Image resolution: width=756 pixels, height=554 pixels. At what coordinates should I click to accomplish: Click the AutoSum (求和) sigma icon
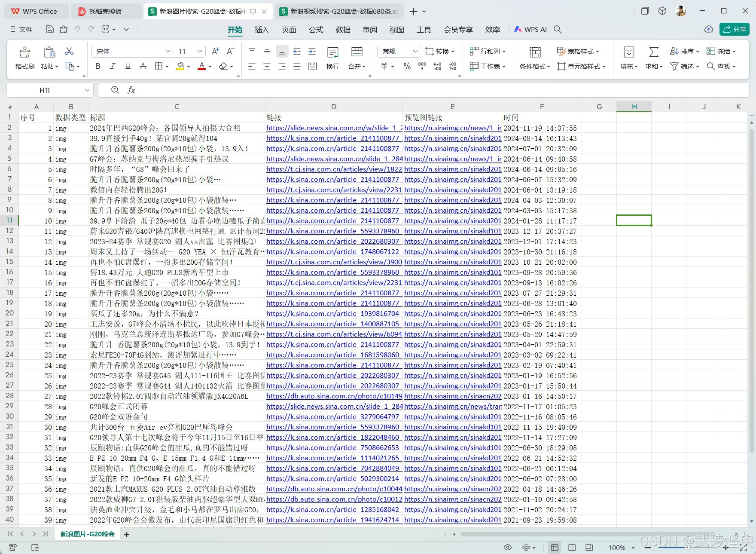tap(653, 52)
